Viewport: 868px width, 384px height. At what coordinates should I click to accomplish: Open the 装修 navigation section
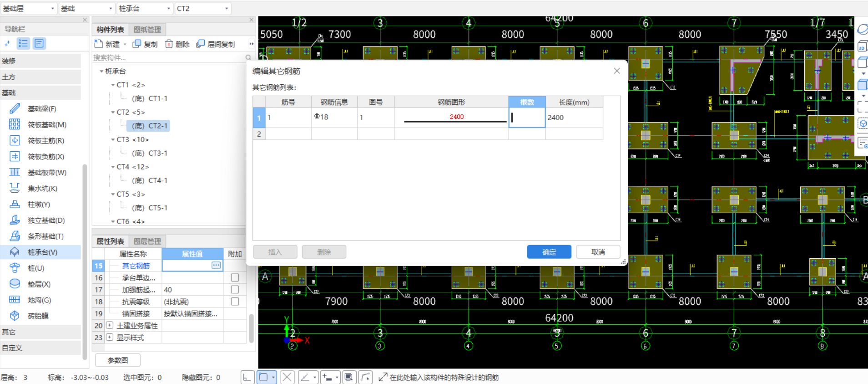(40, 61)
